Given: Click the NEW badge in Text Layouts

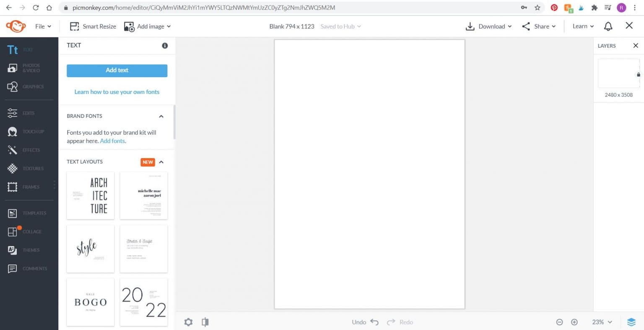Looking at the screenshot, I should (x=148, y=162).
